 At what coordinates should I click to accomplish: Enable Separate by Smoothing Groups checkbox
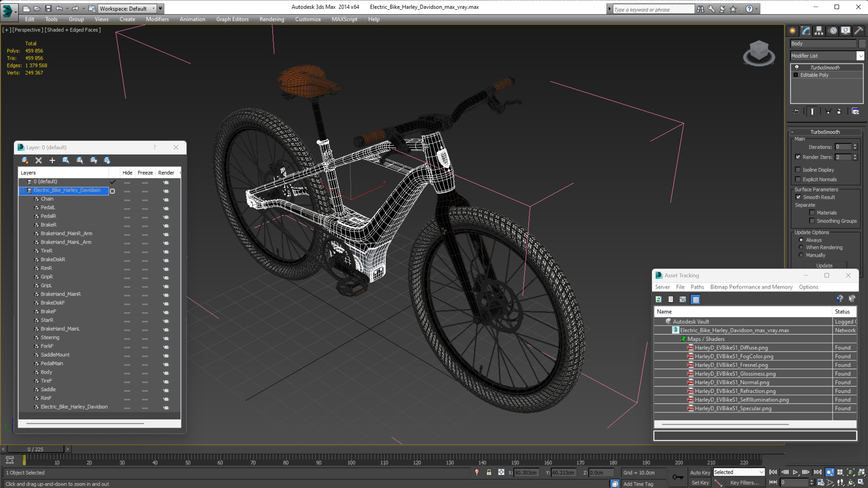pyautogui.click(x=812, y=221)
